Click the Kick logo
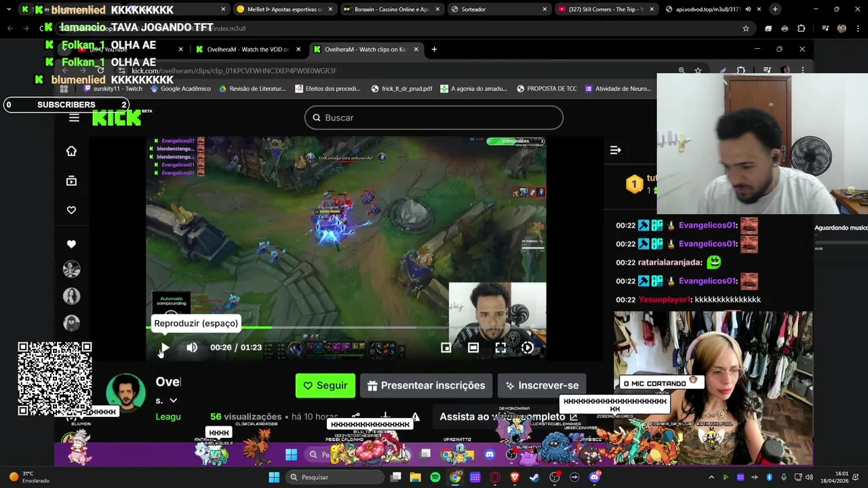 [x=117, y=117]
